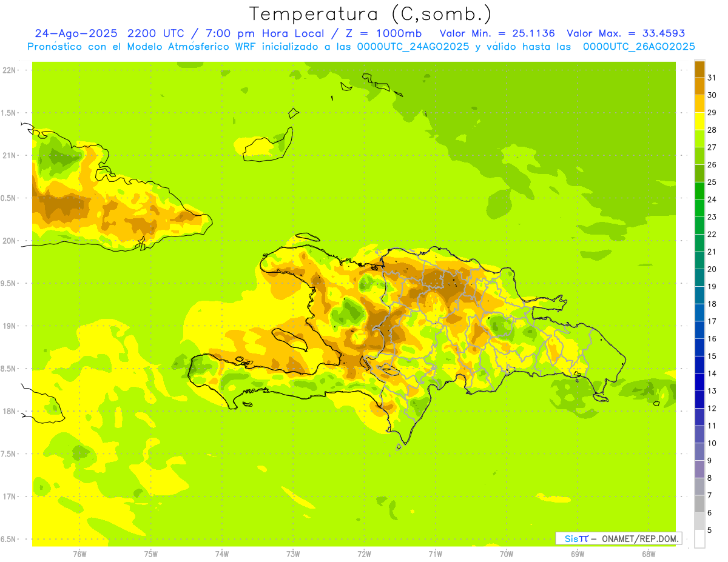The width and height of the screenshot is (728, 562).
Task: Click the '17N' latitude label
Action: point(10,497)
